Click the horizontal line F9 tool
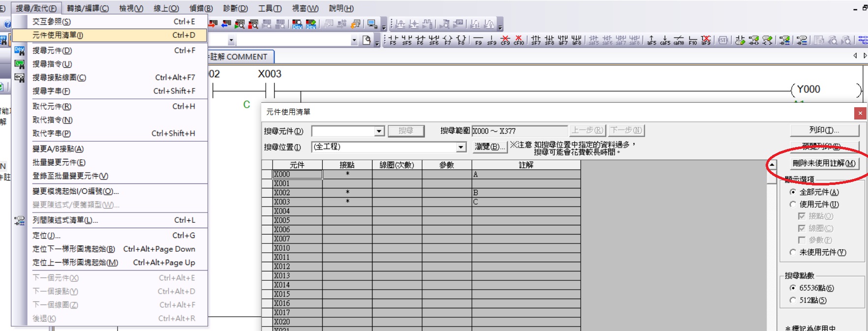The image size is (868, 331). click(x=478, y=40)
